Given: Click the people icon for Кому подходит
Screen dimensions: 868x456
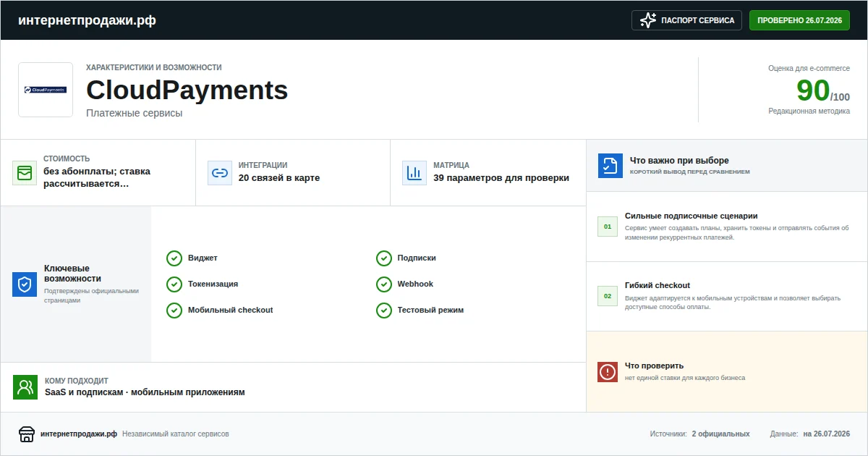Looking at the screenshot, I should [25, 387].
